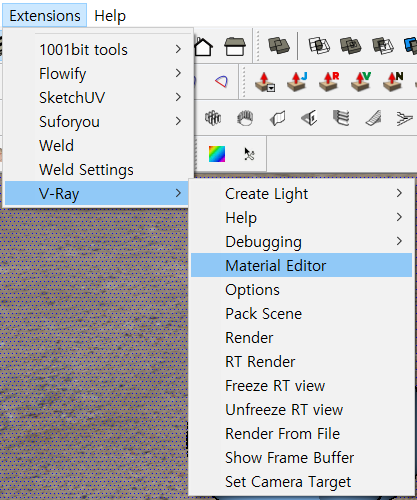This screenshot has width=417, height=500.
Task: Open V-Ray Options
Action: point(302,290)
